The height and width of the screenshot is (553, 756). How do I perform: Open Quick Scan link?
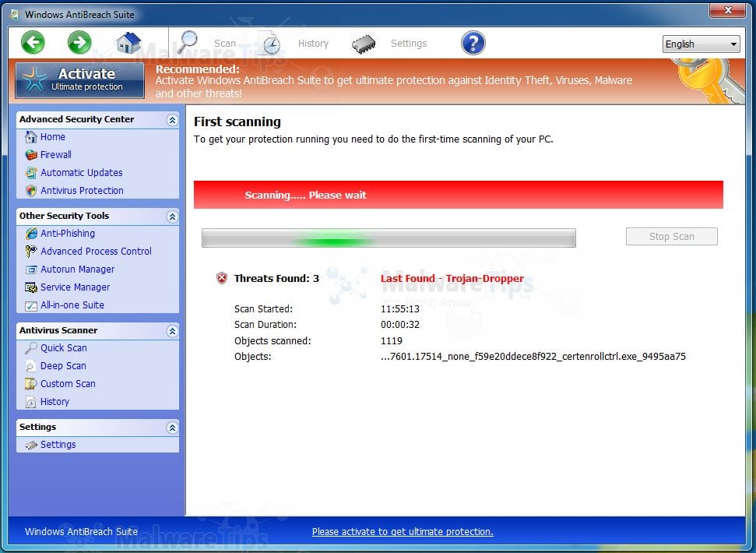pos(64,348)
